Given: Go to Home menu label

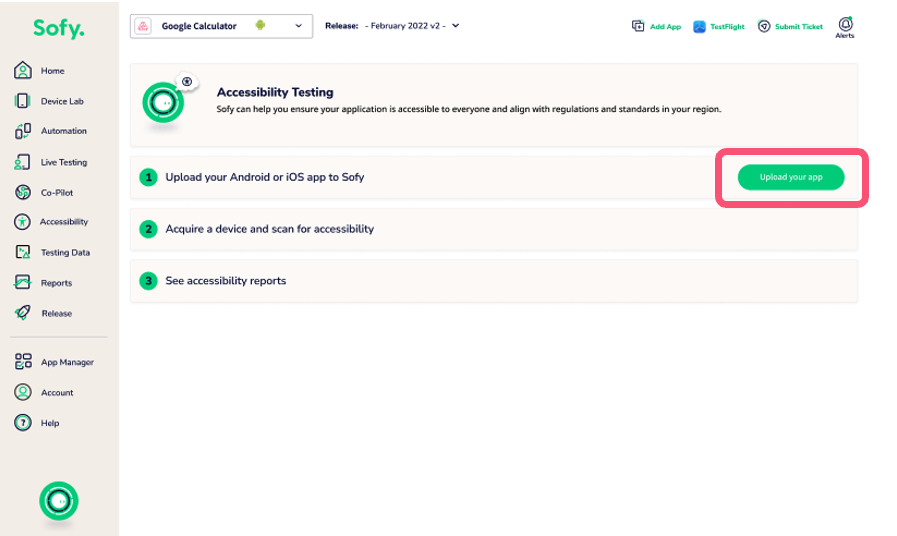Looking at the screenshot, I should coord(53,71).
